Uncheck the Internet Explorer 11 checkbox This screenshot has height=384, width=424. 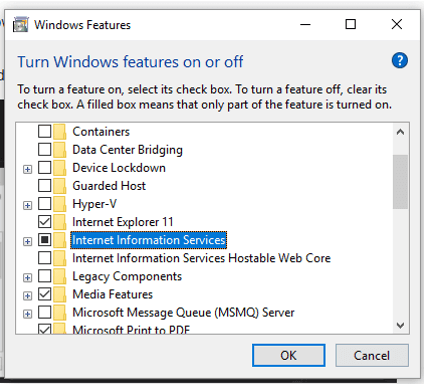tap(44, 221)
